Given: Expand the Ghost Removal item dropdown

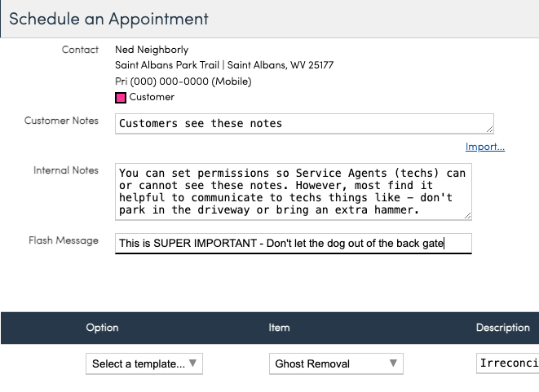Looking at the screenshot, I should 336,363.
